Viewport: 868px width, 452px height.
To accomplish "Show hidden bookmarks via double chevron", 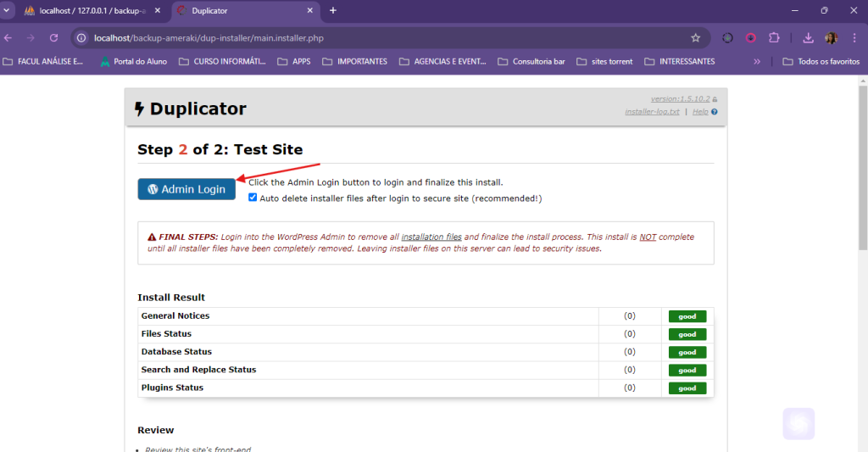I will point(756,61).
